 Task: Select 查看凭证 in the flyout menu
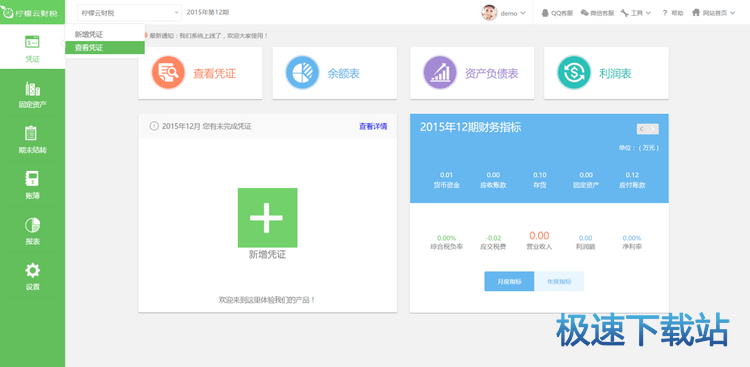click(x=105, y=47)
